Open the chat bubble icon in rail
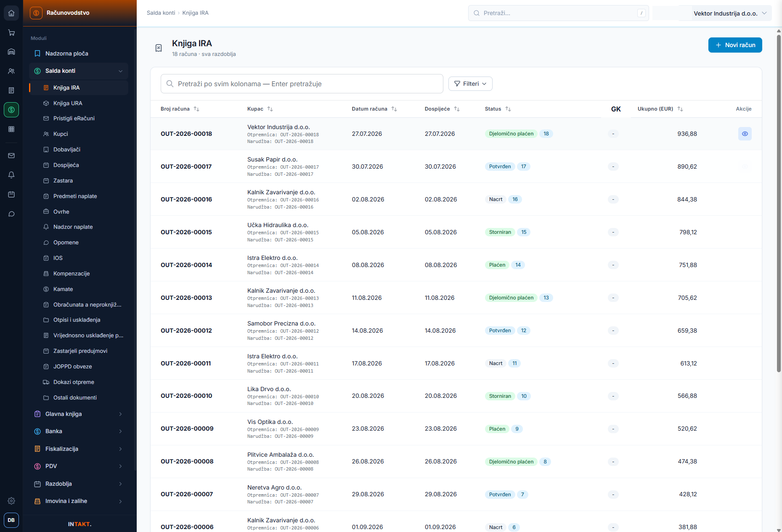The image size is (782, 532). pos(11,214)
